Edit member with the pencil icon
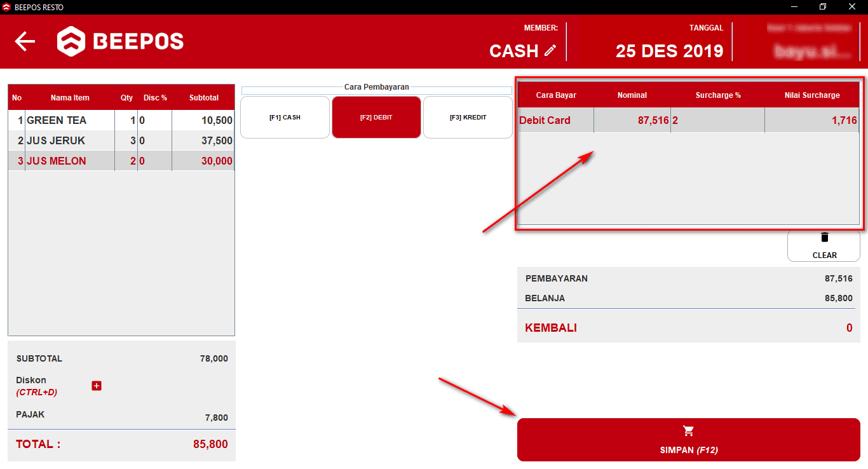 [550, 51]
